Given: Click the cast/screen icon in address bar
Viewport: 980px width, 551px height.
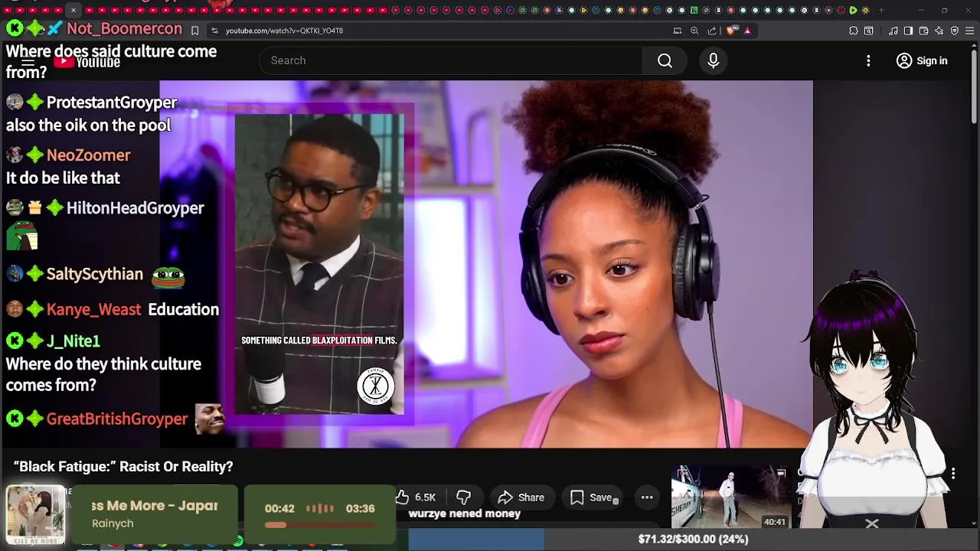Looking at the screenshot, I should (678, 31).
